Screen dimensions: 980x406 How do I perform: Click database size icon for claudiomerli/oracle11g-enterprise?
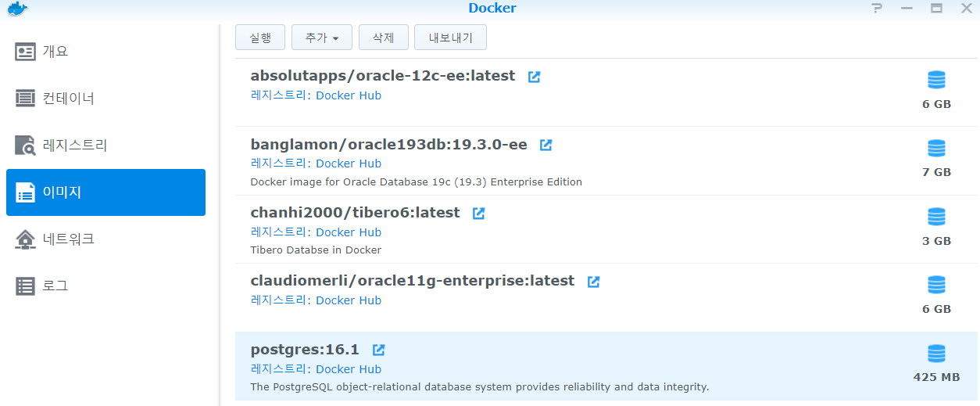936,285
